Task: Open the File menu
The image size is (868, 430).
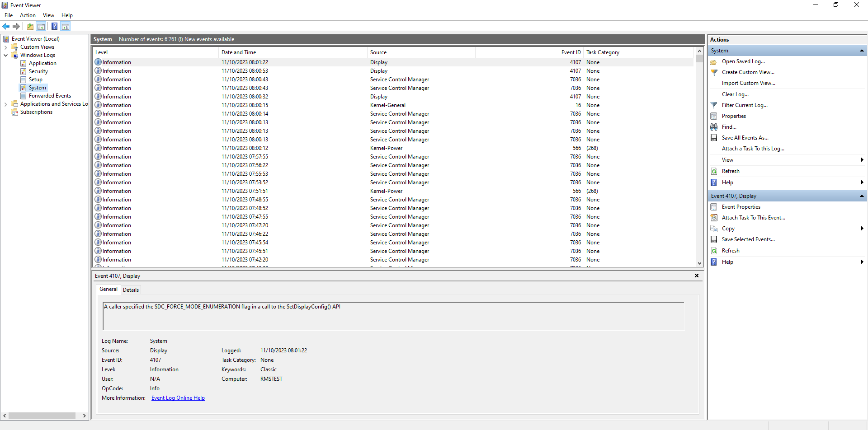Action: coord(9,15)
